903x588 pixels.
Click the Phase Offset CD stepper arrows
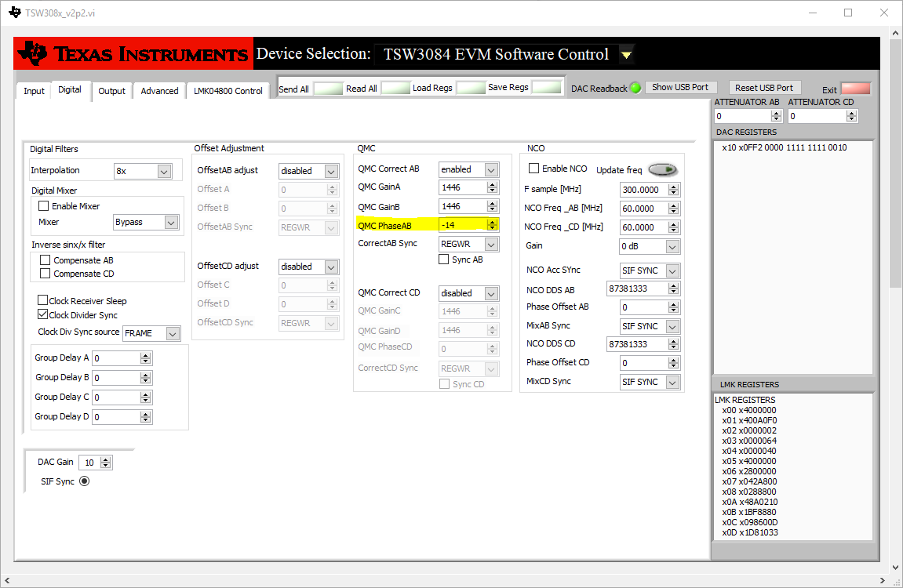tap(674, 363)
